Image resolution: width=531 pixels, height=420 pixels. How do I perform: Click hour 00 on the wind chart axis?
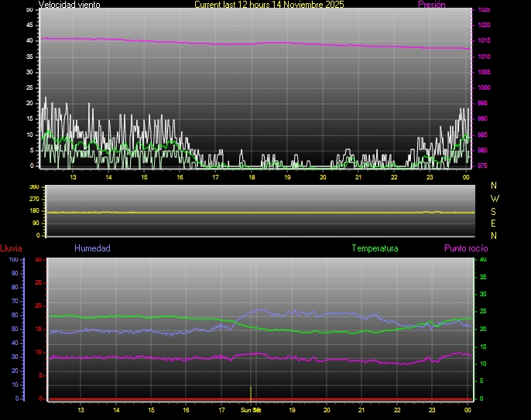click(466, 177)
